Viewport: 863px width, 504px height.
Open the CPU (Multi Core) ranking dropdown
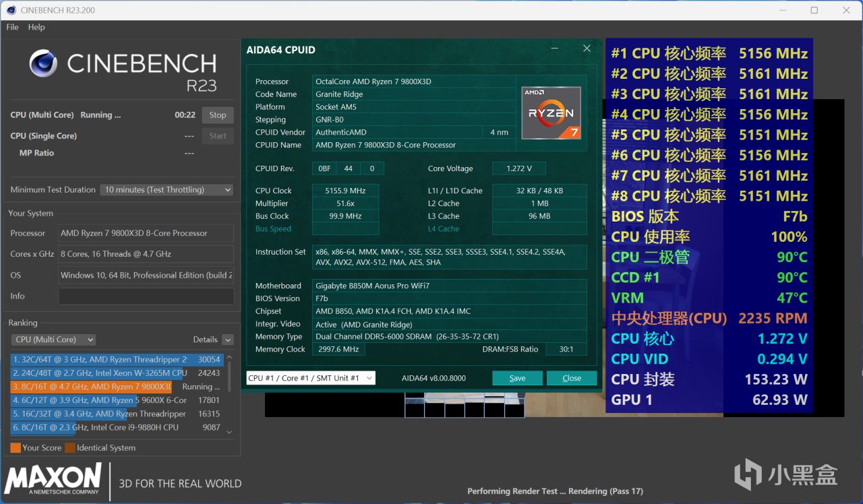pos(53,340)
